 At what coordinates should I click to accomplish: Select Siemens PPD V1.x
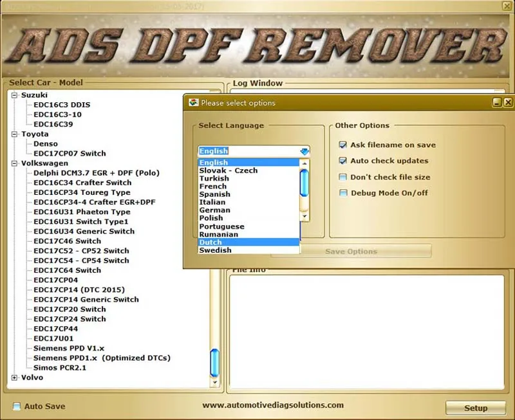pos(69,348)
